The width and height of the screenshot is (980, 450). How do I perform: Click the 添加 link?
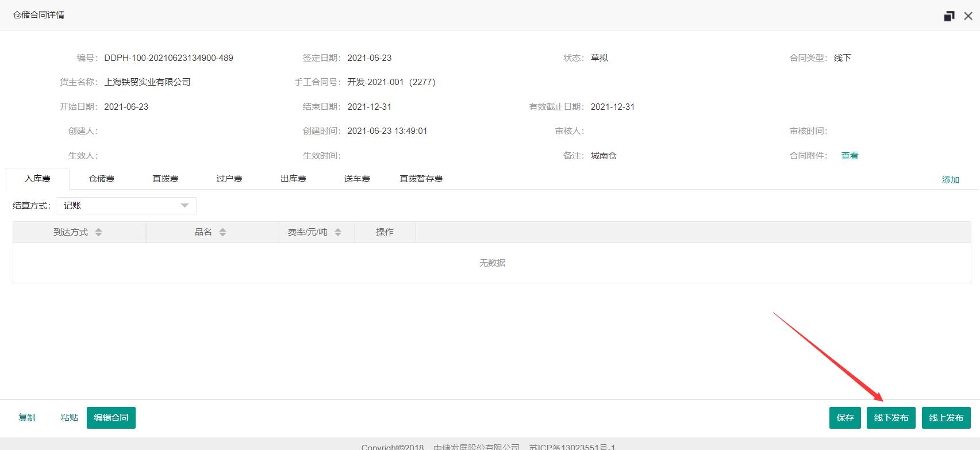coord(950,180)
